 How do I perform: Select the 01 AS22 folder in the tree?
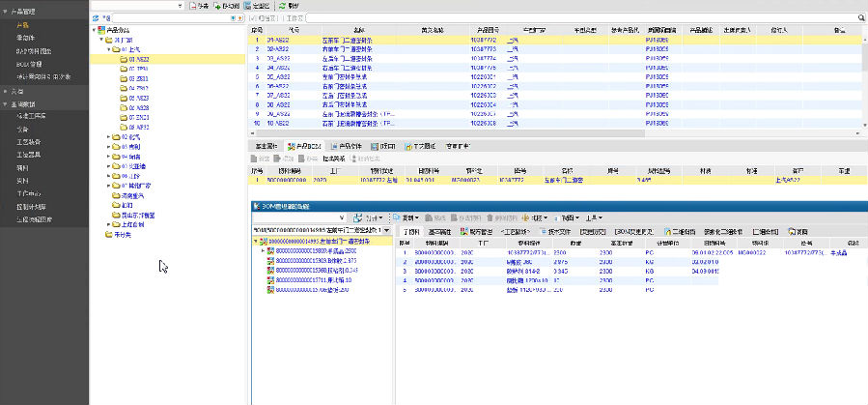(x=134, y=59)
